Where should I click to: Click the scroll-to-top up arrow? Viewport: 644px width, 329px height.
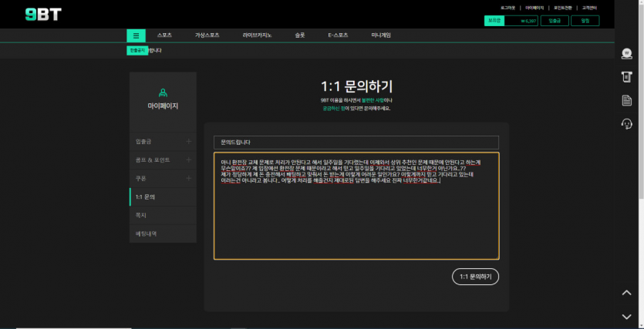[626, 293]
